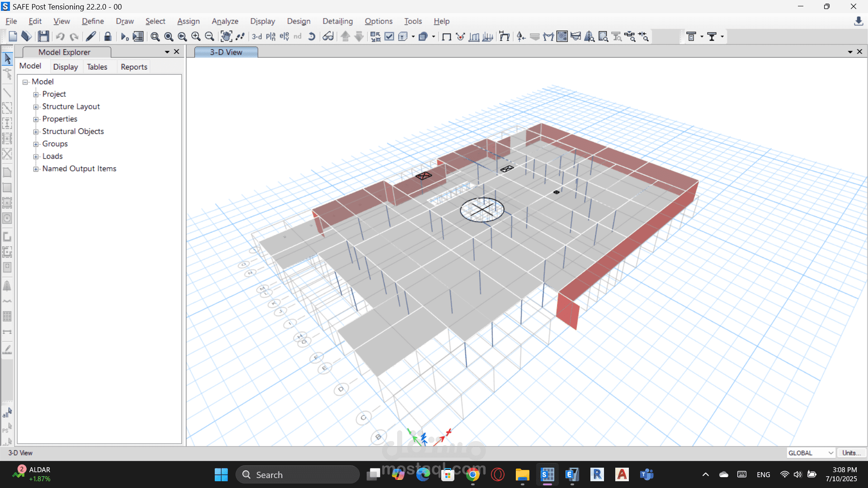
Task: Switch to plan view button
Action: tap(271, 37)
